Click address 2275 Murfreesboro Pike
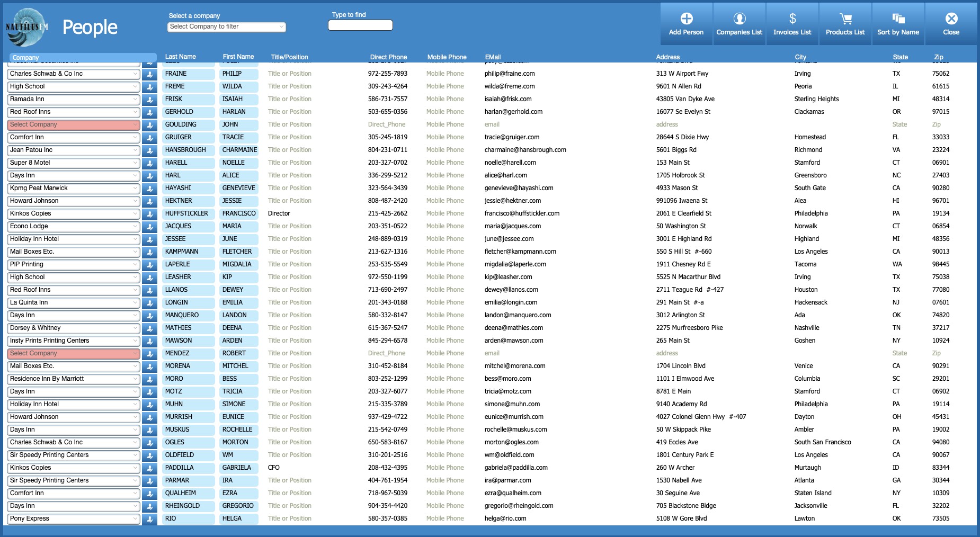The width and height of the screenshot is (980, 537). click(689, 328)
